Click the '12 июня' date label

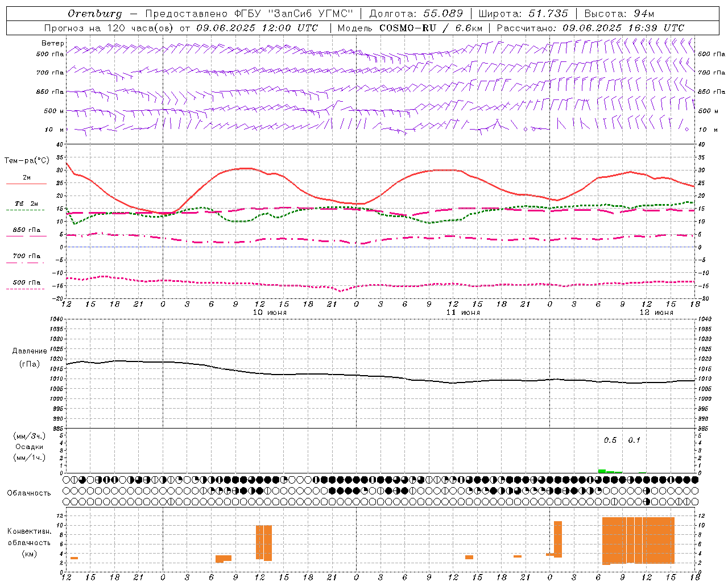click(656, 312)
